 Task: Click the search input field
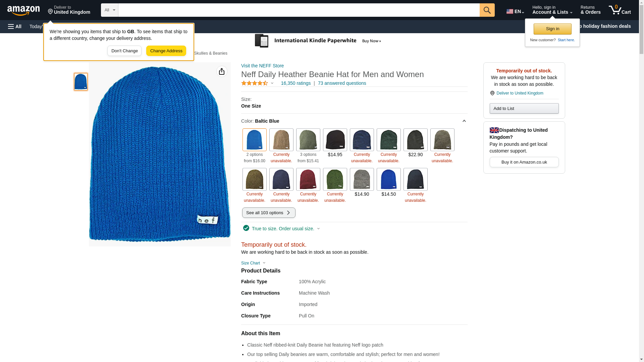point(299,10)
